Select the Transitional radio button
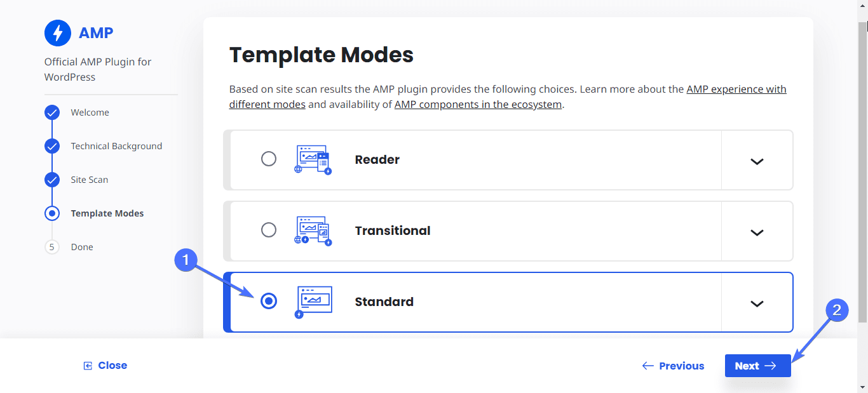The width and height of the screenshot is (868, 393). [269, 230]
